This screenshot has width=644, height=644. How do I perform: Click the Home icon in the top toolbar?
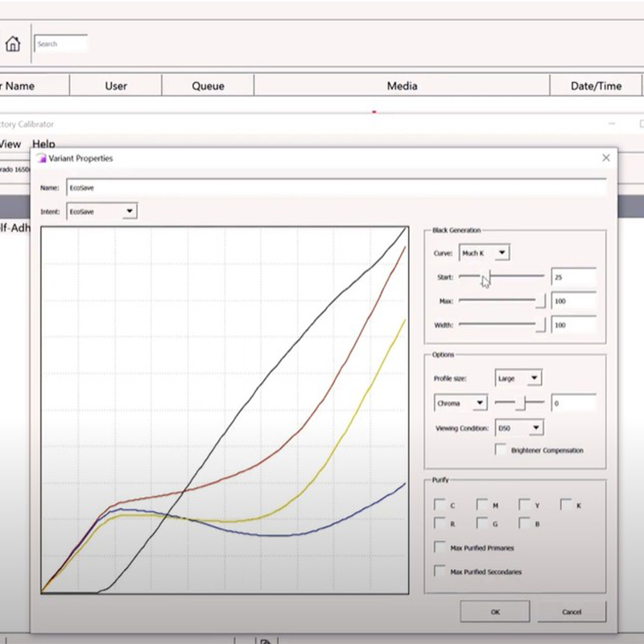(x=13, y=43)
